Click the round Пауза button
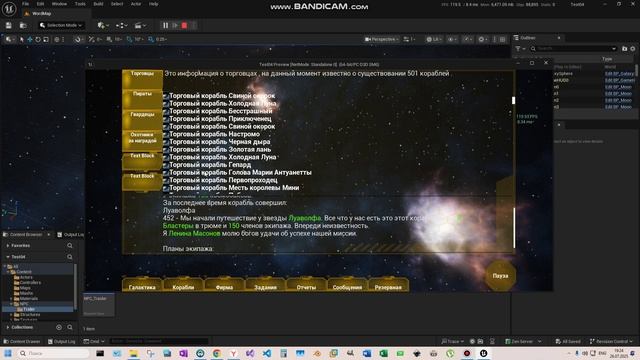The width and height of the screenshot is (640, 360). click(500, 276)
